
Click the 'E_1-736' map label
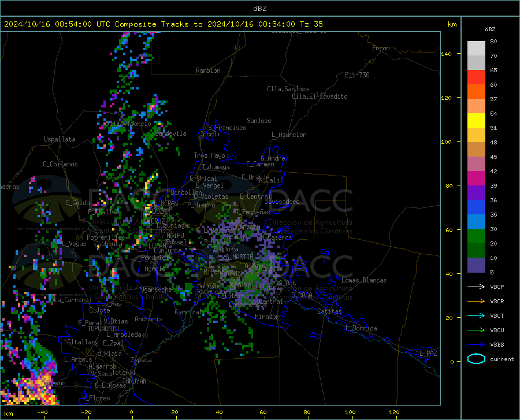pyautogui.click(x=357, y=75)
